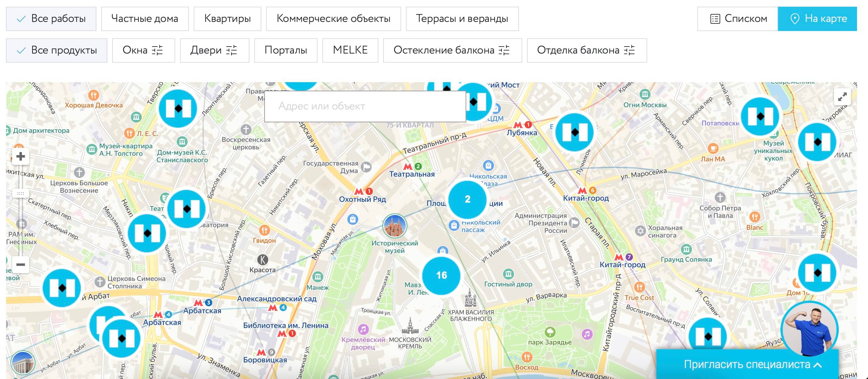Click project marker beside Брюсов пер.

[186, 209]
